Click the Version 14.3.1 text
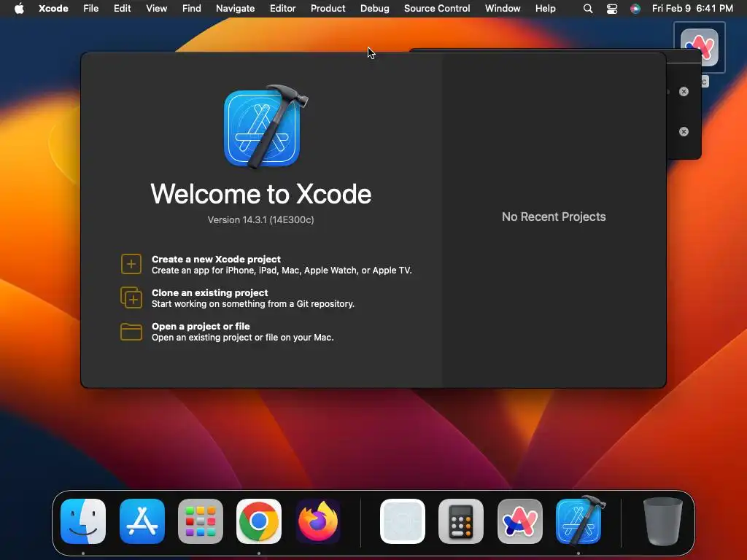The width and height of the screenshot is (747, 560). pyautogui.click(x=260, y=220)
